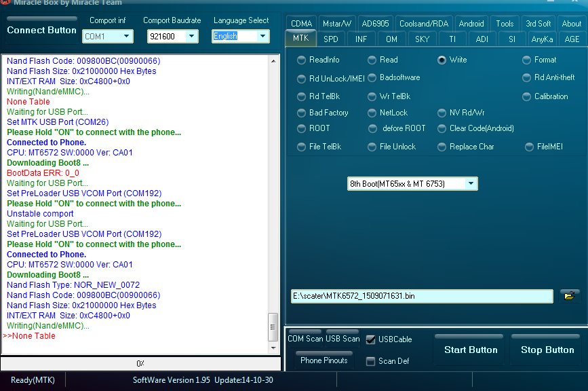The height and width of the screenshot is (391, 588).
Task: Open the firmware file browse folder icon
Action: [x=569, y=296]
